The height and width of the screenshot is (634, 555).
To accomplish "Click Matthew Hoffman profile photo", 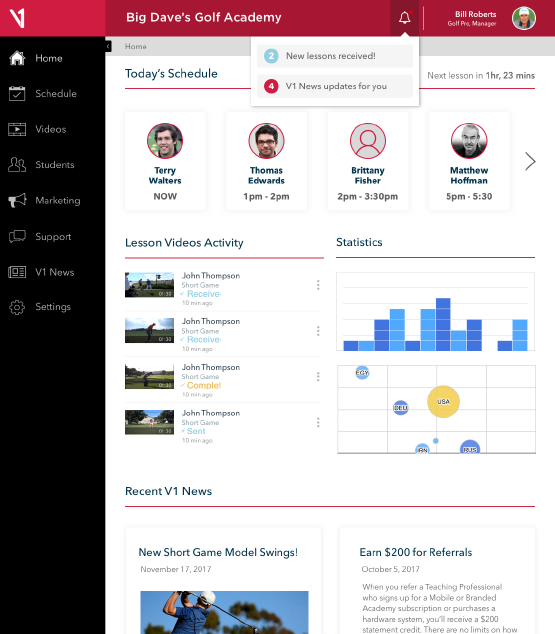I will coord(469,141).
